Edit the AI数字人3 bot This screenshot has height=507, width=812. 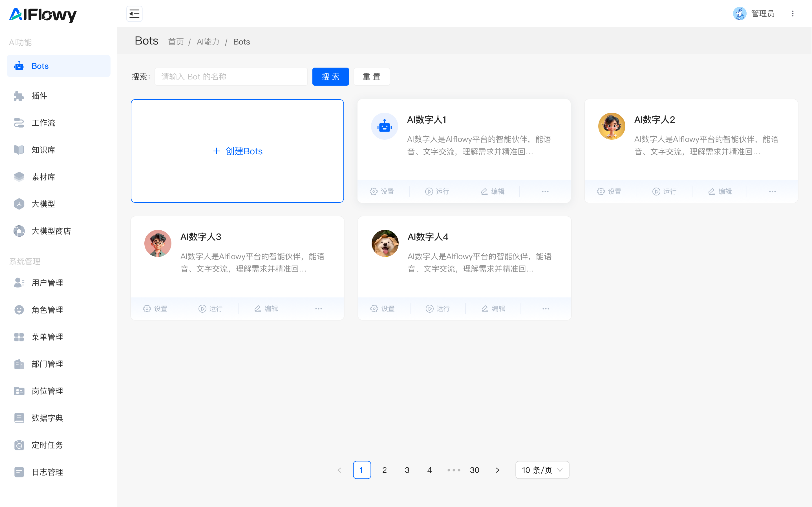266,308
